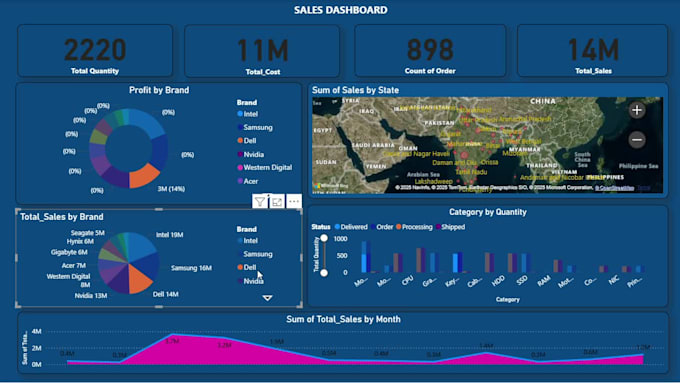Select Dell in Total_Sales Brand legend
The height and width of the screenshot is (383, 680).
click(x=247, y=267)
